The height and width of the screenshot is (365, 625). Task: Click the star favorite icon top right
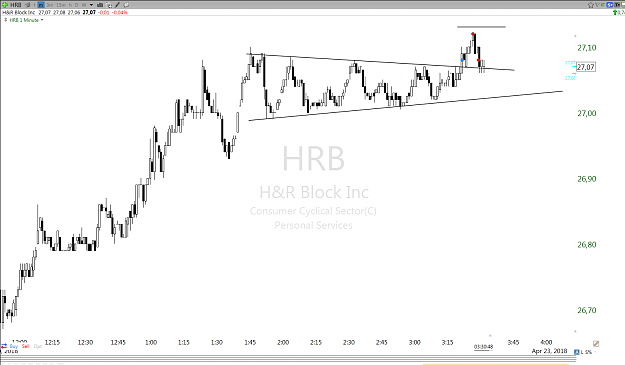[x=591, y=5]
